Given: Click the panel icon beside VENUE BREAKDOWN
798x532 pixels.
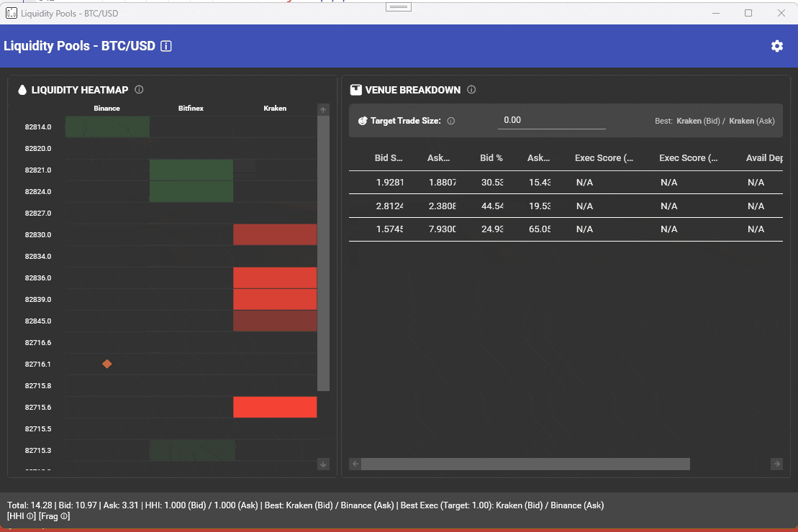Looking at the screenshot, I should (355, 90).
